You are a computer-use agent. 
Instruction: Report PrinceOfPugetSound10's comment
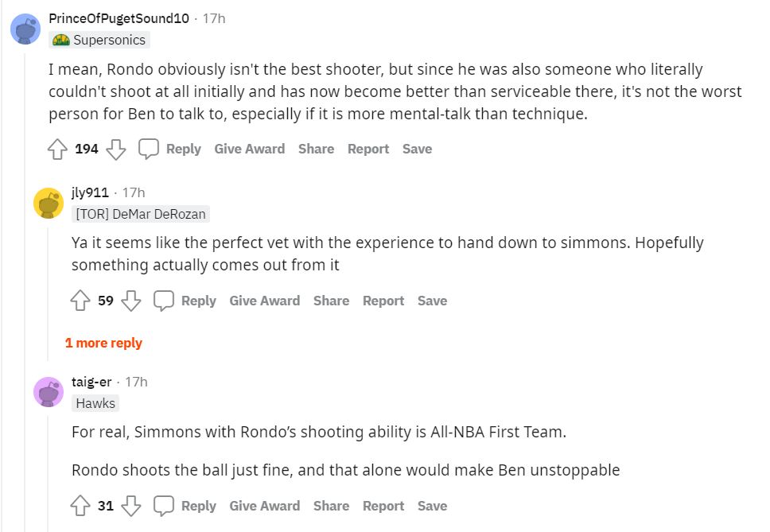pos(368,149)
